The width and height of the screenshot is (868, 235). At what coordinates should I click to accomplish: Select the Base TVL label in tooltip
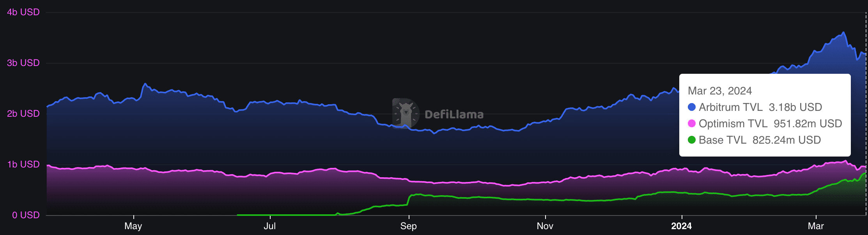[723, 140]
